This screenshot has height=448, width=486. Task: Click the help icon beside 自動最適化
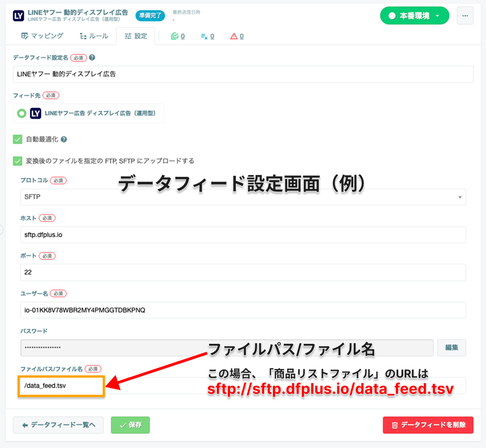coord(64,139)
